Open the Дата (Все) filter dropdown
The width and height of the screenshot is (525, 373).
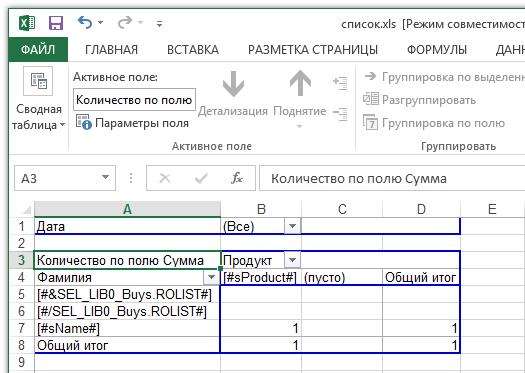point(292,226)
